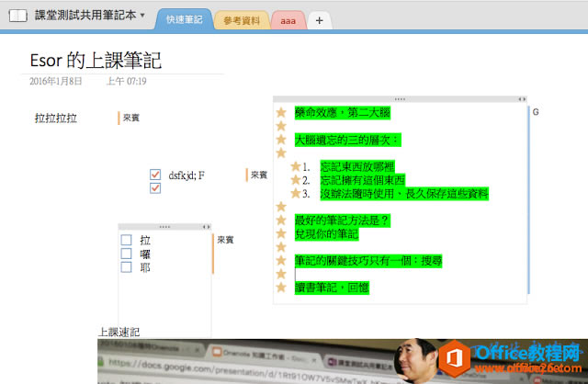Add a new section with the plus tab

click(319, 20)
